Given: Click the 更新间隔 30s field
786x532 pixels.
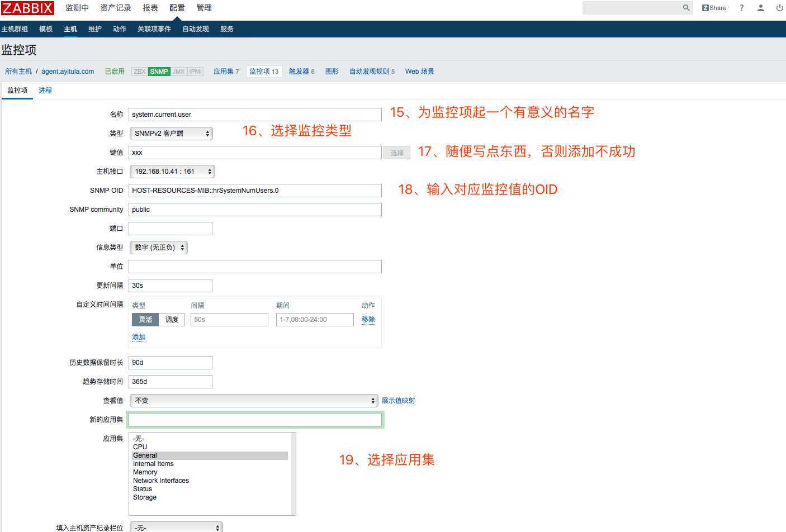Looking at the screenshot, I should [x=171, y=286].
